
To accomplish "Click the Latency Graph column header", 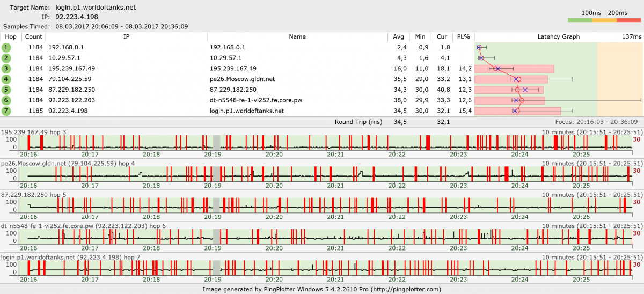I will click(x=558, y=37).
